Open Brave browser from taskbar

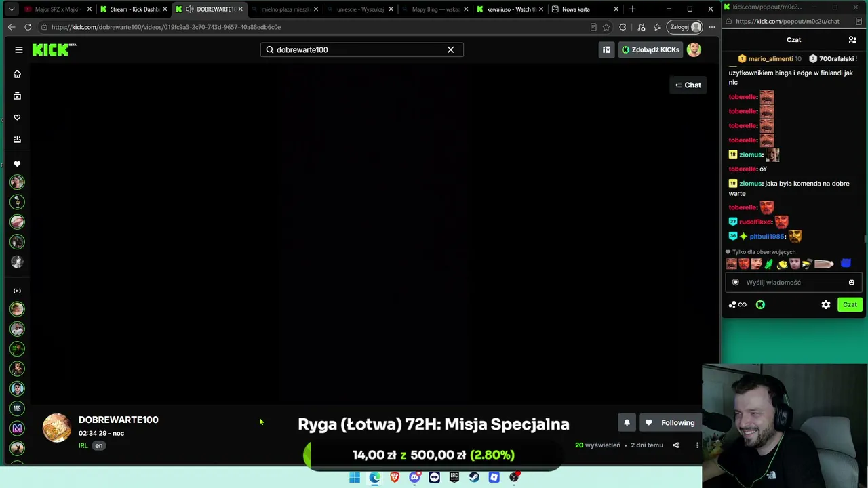tap(395, 477)
